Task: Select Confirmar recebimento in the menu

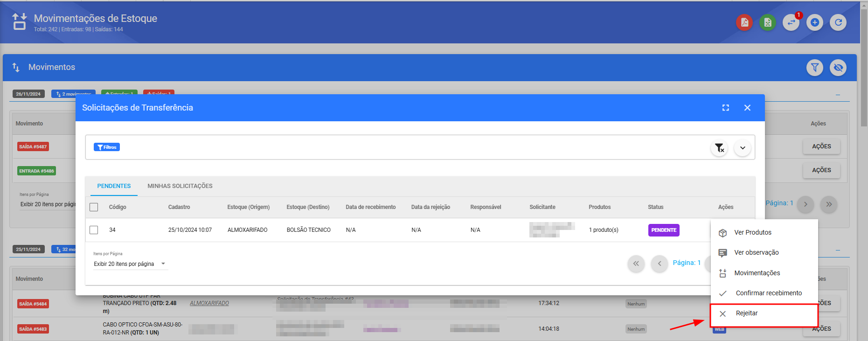Action: click(x=768, y=293)
